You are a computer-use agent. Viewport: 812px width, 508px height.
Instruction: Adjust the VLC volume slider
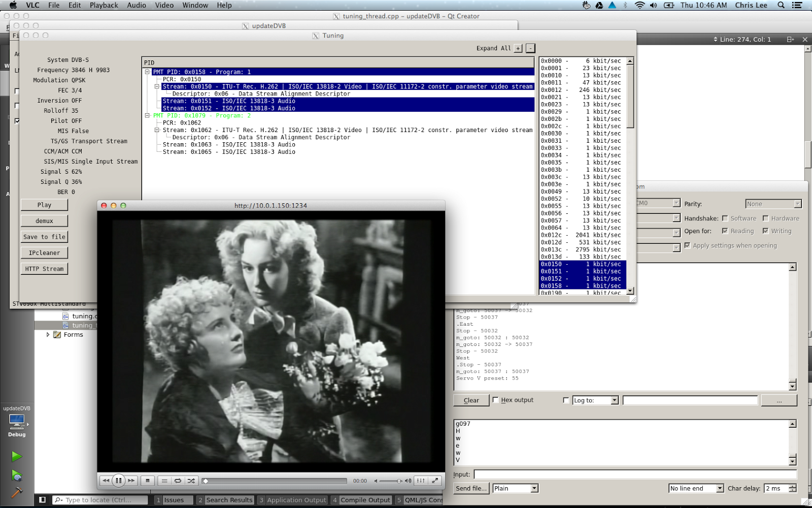(391, 481)
